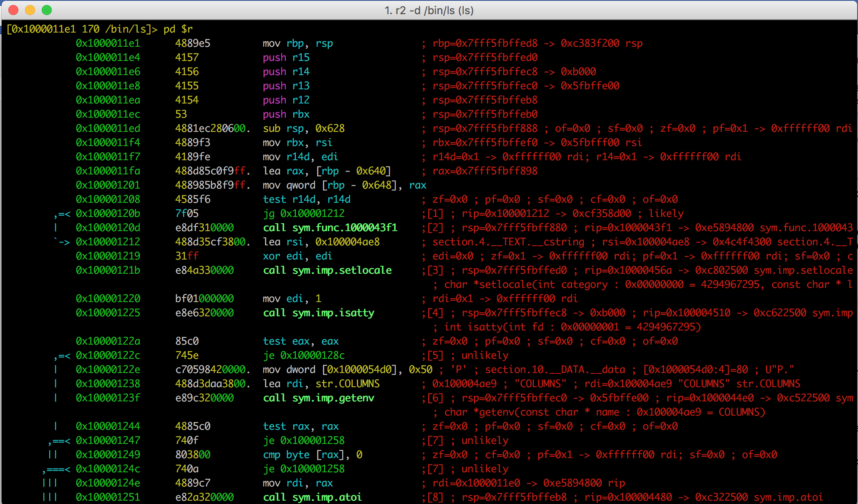Screen dimensions: 858x504
Task: Click the jump arrow marker beside 0x10000120b
Action: click(62, 214)
